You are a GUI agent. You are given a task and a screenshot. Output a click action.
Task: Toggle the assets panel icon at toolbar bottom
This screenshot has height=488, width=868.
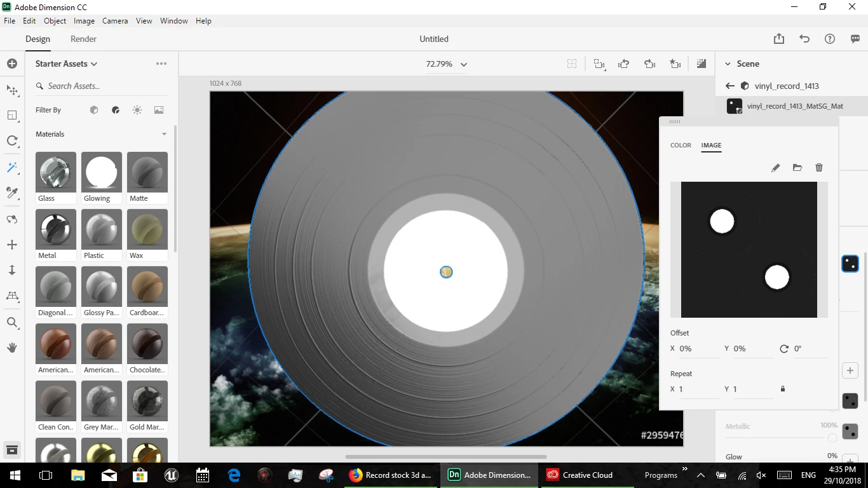tap(11, 450)
